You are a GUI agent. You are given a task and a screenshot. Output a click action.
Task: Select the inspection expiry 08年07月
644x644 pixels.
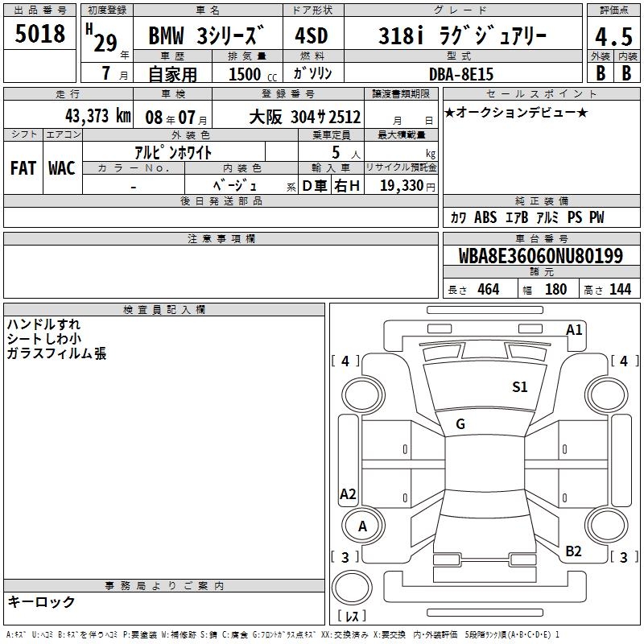point(176,118)
